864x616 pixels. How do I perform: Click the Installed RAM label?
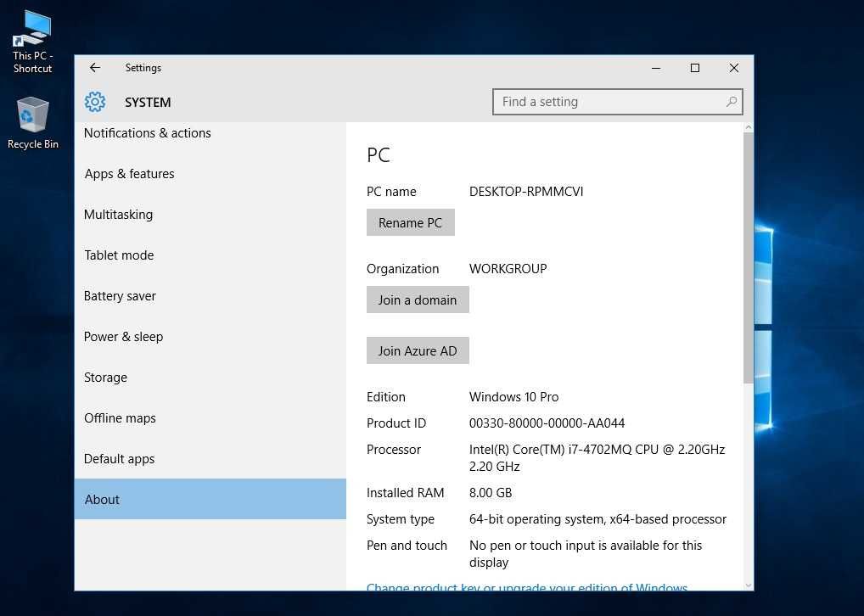point(405,493)
